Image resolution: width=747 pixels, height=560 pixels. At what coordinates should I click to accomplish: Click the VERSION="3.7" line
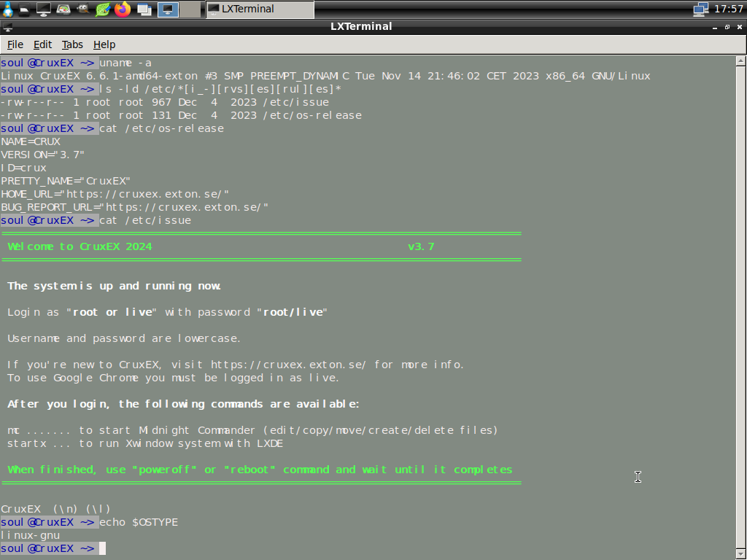click(x=42, y=155)
